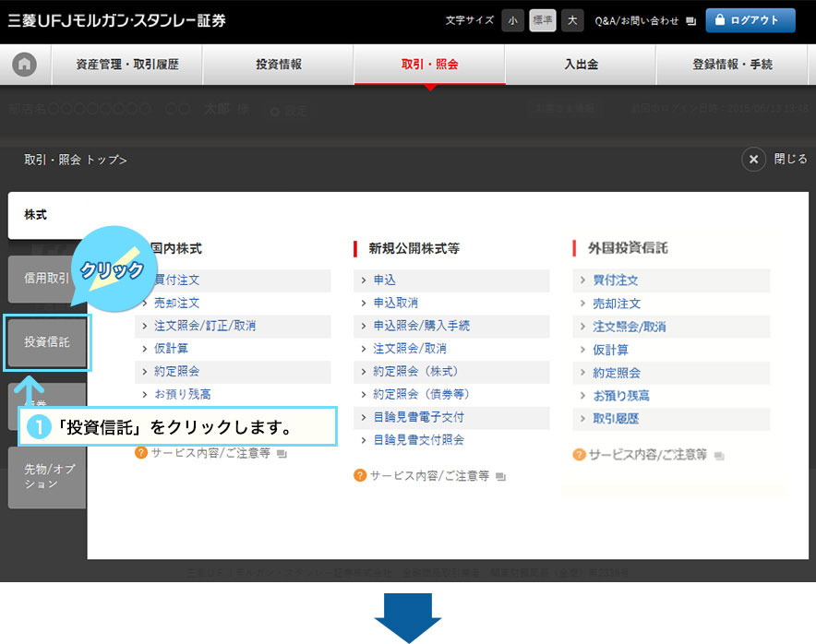Open 国内株式 お預り残高
The height and width of the screenshot is (644, 816).
click(x=182, y=394)
